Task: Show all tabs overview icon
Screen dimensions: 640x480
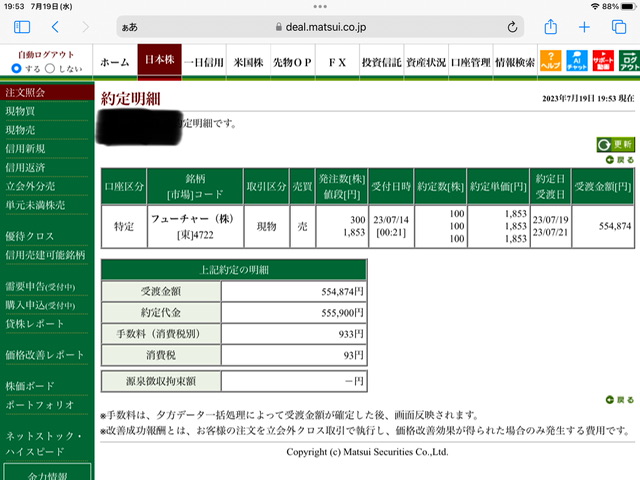Action: [619, 27]
